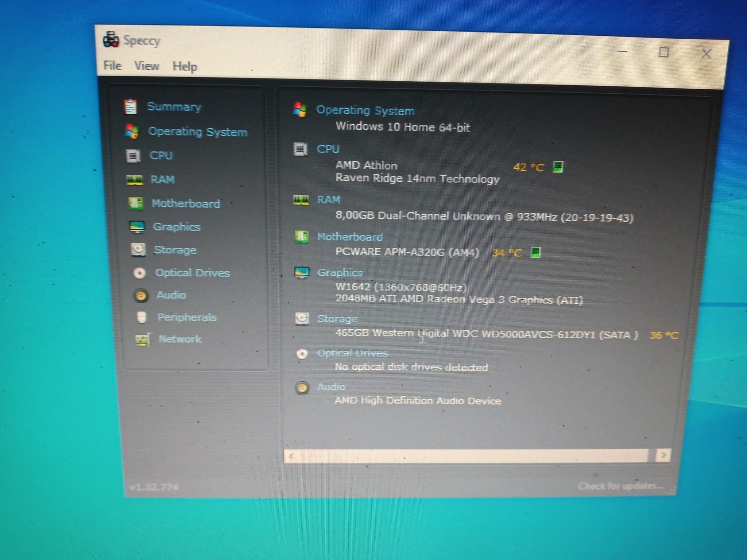Click Raven Ridge 14nm Technology text
747x560 pixels.
click(418, 179)
